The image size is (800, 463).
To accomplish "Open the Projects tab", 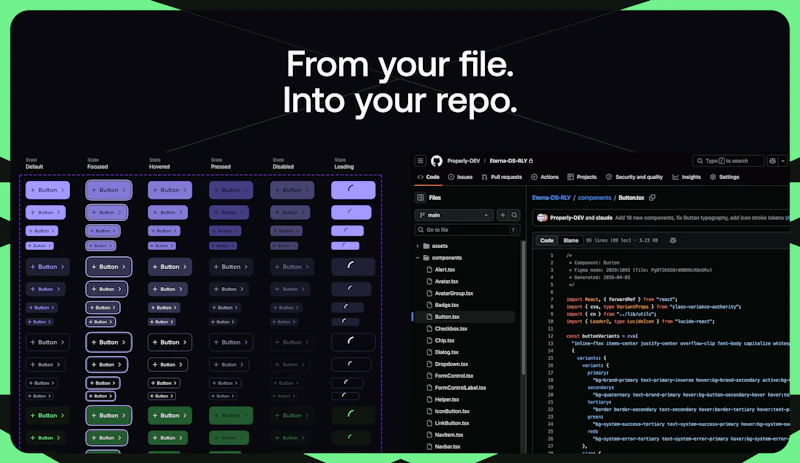I will point(582,177).
